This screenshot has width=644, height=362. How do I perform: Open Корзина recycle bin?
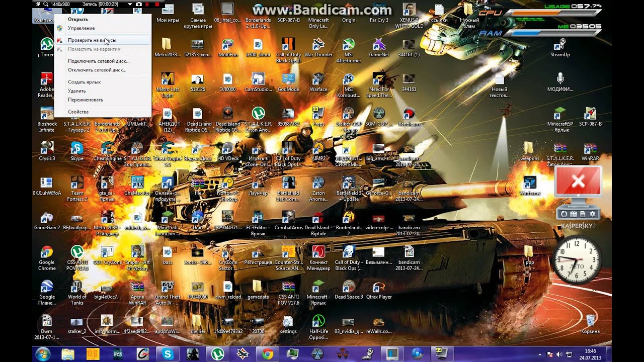pos(590,324)
